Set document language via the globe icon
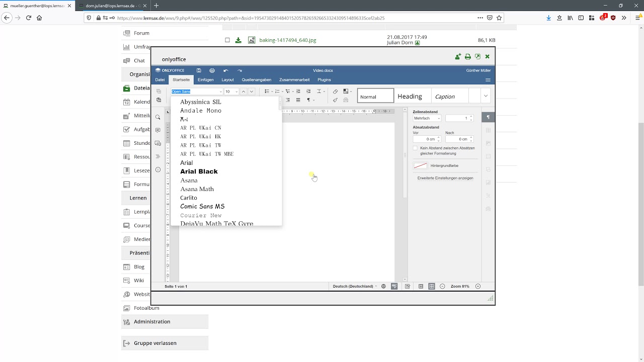The height and width of the screenshot is (362, 644). [x=383, y=286]
